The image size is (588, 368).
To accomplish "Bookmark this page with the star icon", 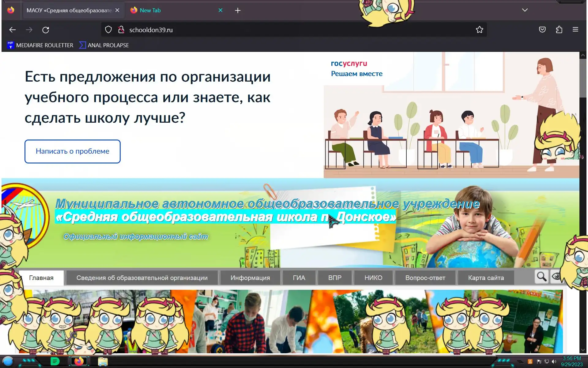I will (x=479, y=30).
